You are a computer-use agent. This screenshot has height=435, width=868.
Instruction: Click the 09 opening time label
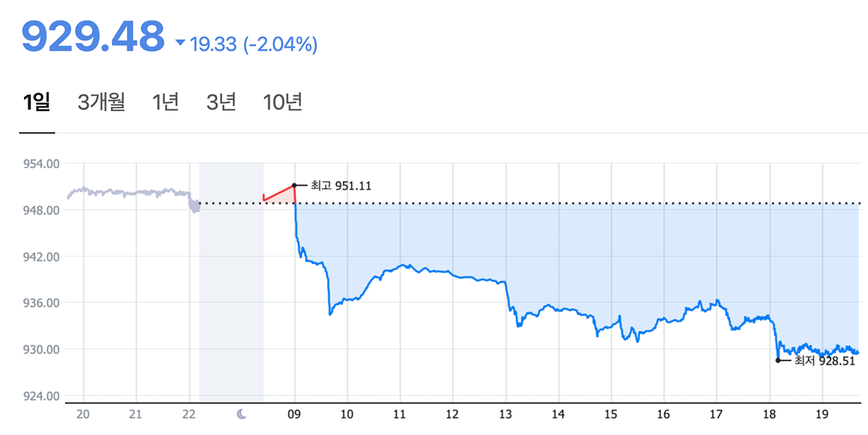295,414
